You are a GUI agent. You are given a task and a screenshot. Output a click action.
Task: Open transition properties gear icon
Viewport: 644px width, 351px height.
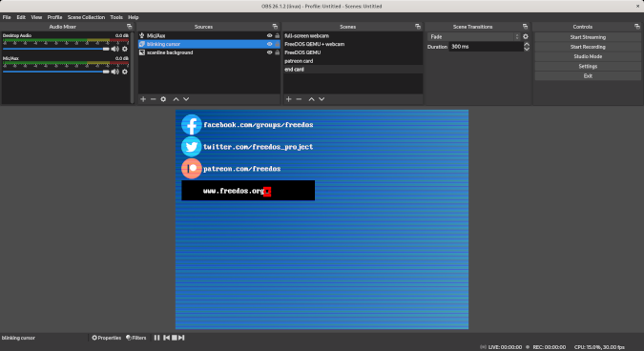pyautogui.click(x=526, y=36)
